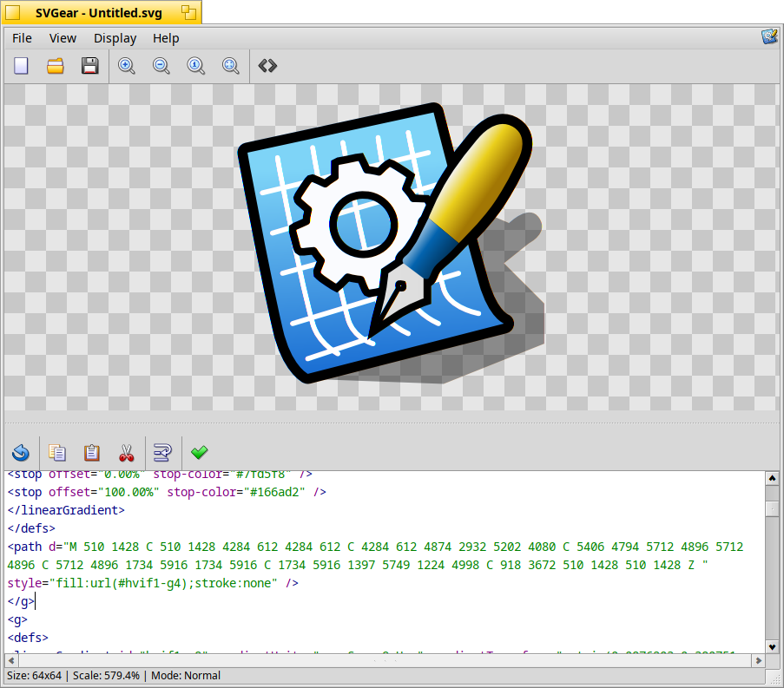Fit the image to the window
This screenshot has height=688, width=784.
coord(231,66)
